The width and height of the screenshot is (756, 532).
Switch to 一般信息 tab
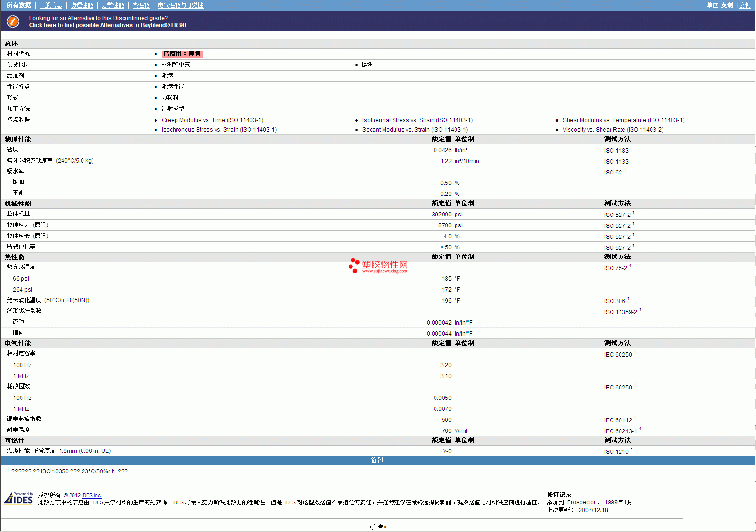click(x=51, y=5)
